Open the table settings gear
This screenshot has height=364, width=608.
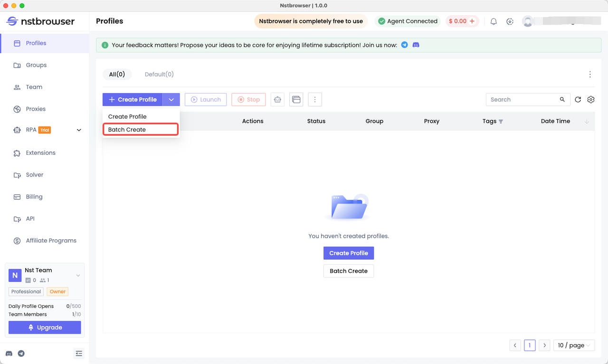[x=591, y=100]
